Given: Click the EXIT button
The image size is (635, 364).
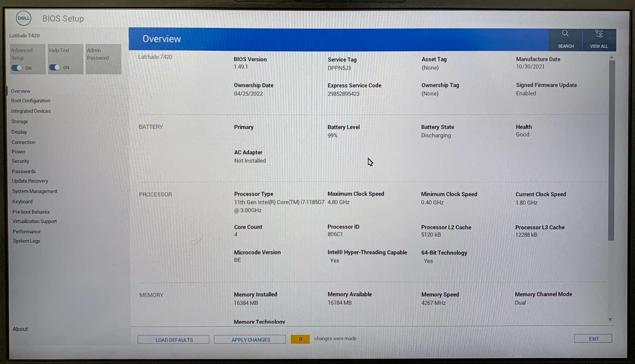Looking at the screenshot, I should tap(593, 339).
